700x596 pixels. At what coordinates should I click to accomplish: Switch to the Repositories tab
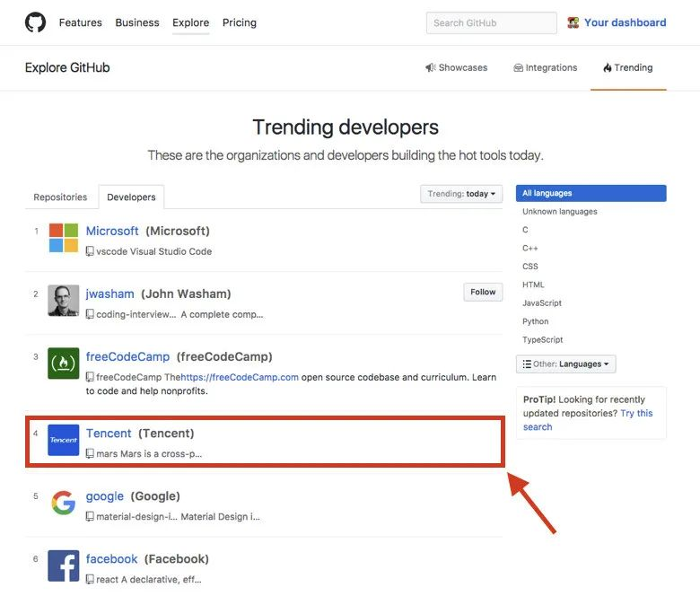coord(60,197)
